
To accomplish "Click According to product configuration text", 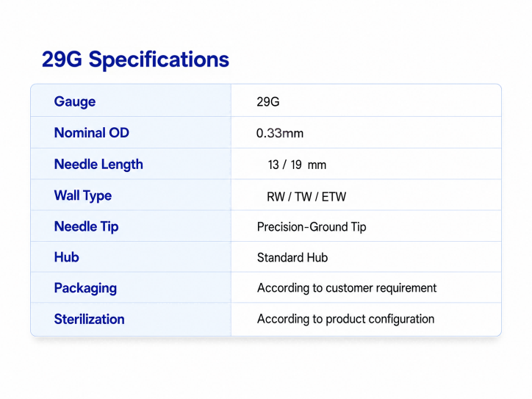I will tap(346, 319).
